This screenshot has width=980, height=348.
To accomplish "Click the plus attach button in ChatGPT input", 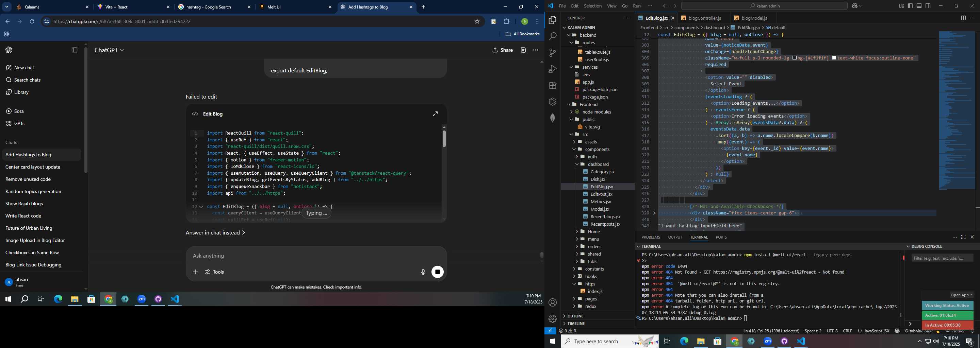I will coord(195,272).
